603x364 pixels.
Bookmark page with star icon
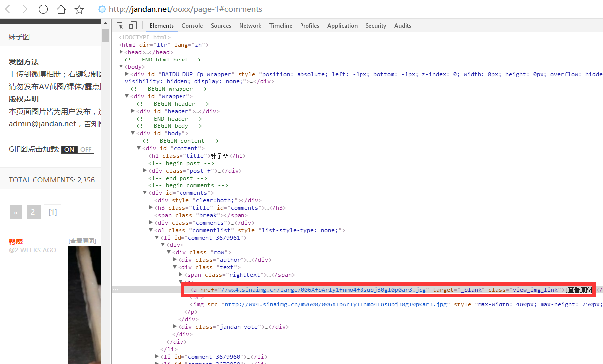pyautogui.click(x=79, y=9)
